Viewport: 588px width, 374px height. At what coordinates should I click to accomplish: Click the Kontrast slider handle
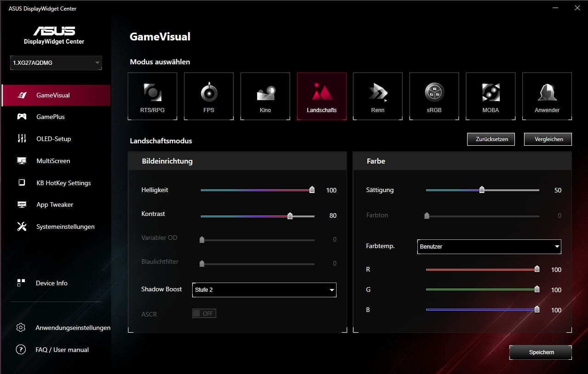[290, 216]
